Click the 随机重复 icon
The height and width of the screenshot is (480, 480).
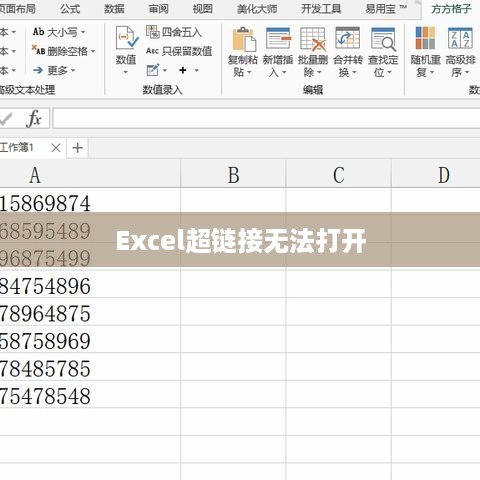pos(425,38)
